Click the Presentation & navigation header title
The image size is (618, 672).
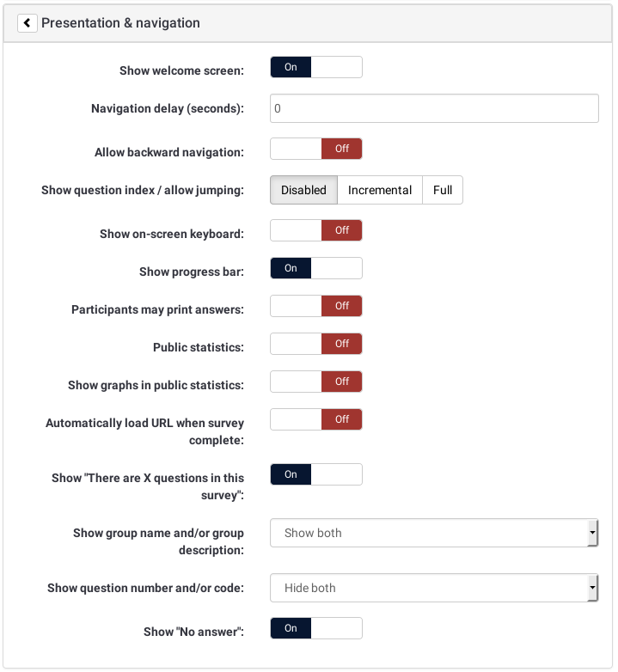120,23
